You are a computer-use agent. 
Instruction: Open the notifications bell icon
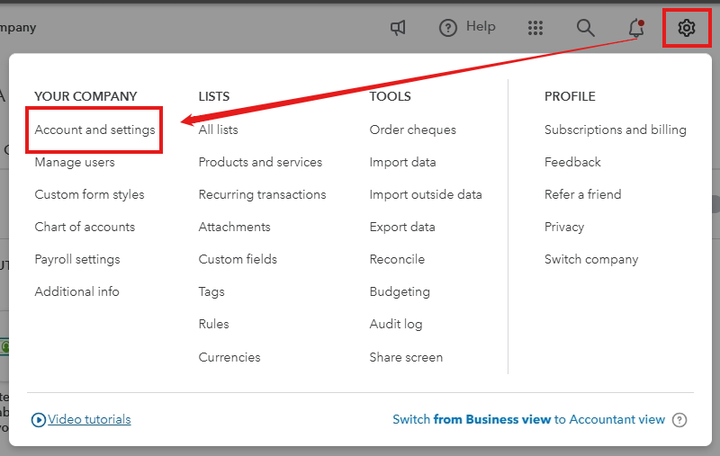click(x=636, y=28)
